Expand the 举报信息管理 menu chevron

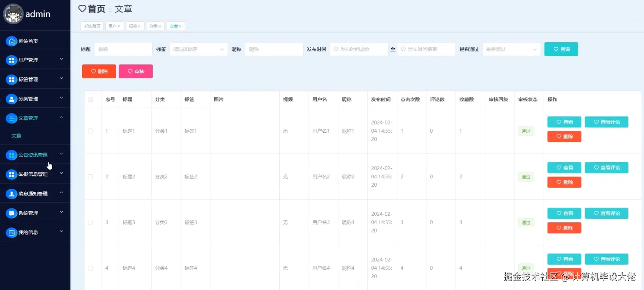click(x=62, y=173)
